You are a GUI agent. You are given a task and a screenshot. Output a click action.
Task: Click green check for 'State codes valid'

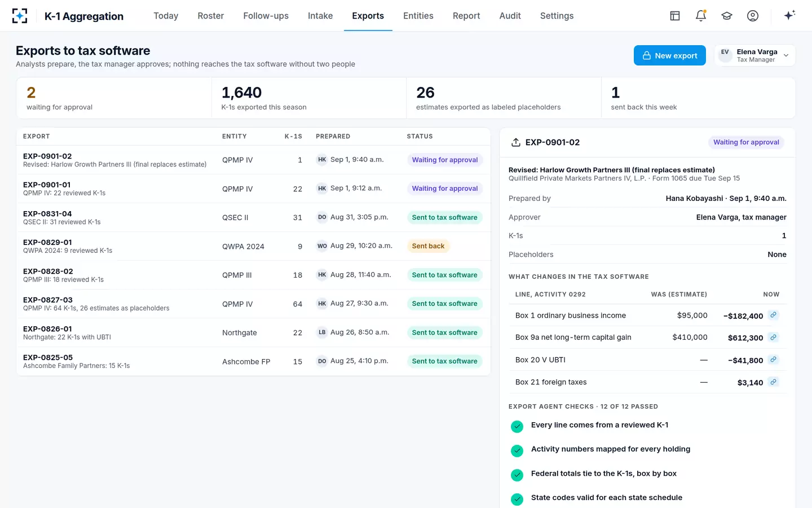(517, 500)
